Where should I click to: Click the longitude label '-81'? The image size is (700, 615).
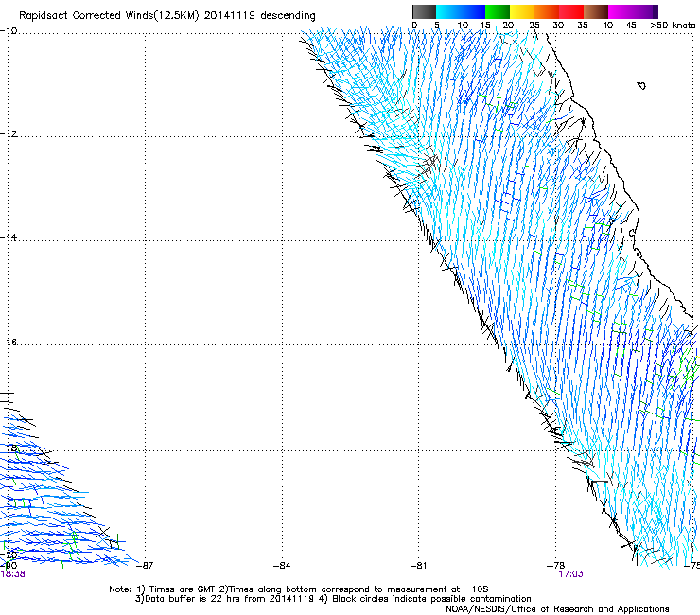click(x=418, y=566)
